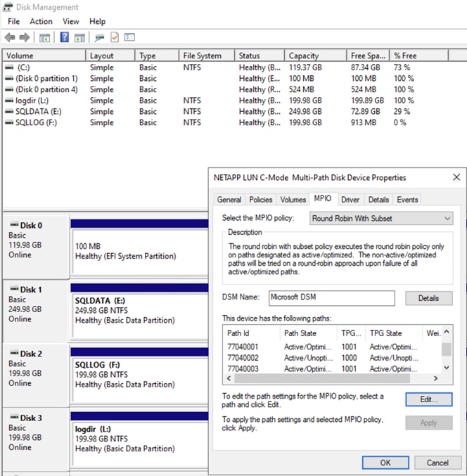
Task: Click the Disk 1 header icon
Action: (x=14, y=289)
